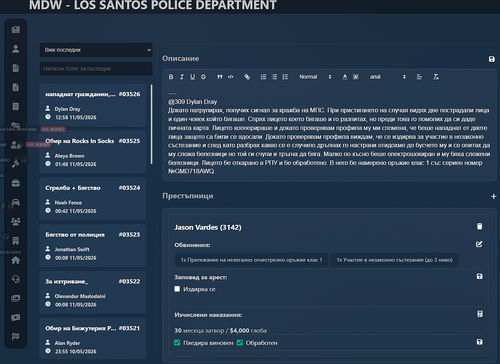Add a criminal with the plus icon
The height and width of the screenshot is (364, 500).
coord(493,197)
